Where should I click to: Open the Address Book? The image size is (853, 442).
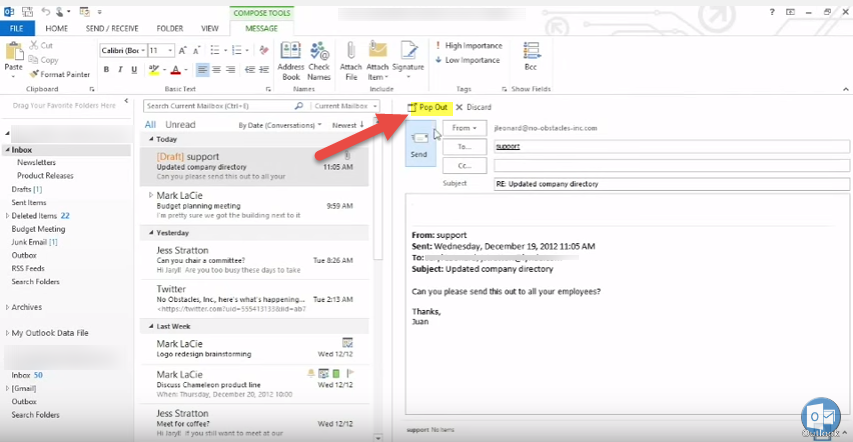[x=290, y=60]
